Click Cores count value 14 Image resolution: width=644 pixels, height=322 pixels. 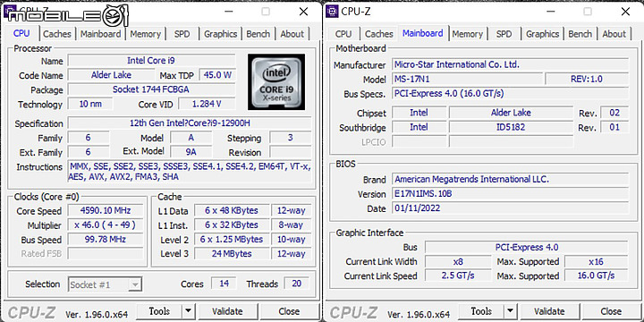tap(224, 284)
